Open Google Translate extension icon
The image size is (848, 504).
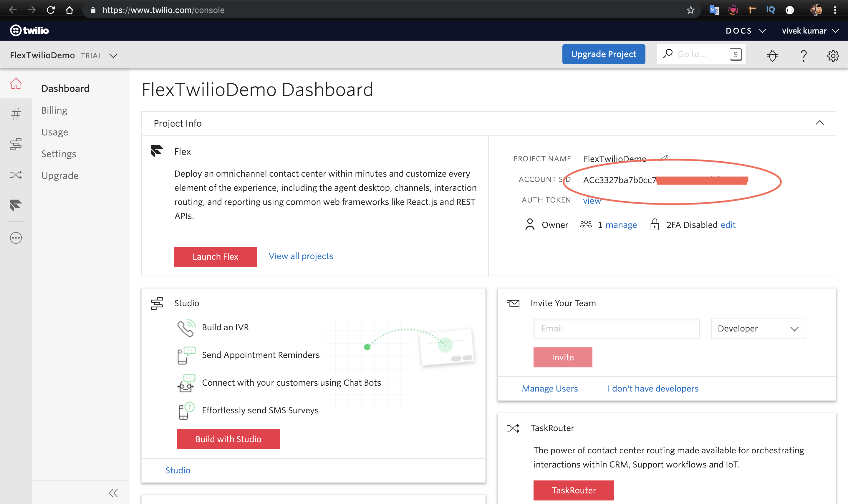pyautogui.click(x=714, y=10)
